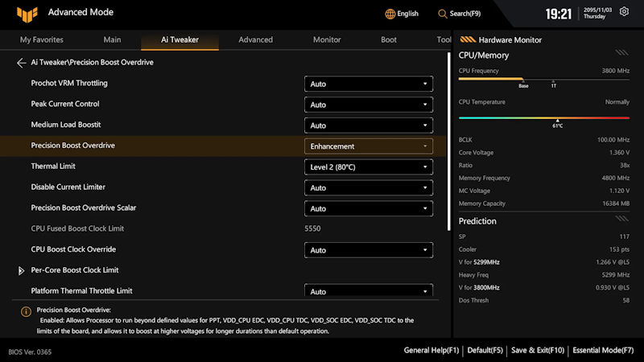The image size is (644, 362).
Task: Switch to Essential Mode(F7)
Action: 603,350
